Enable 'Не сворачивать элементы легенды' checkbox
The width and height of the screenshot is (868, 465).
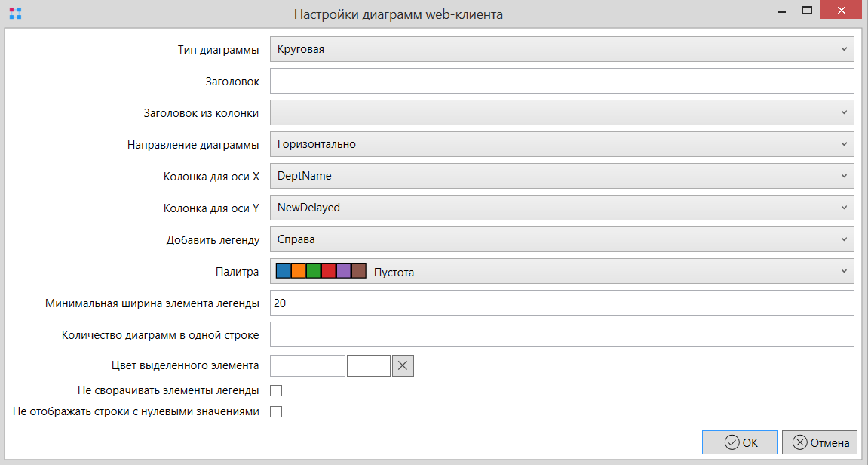[276, 390]
